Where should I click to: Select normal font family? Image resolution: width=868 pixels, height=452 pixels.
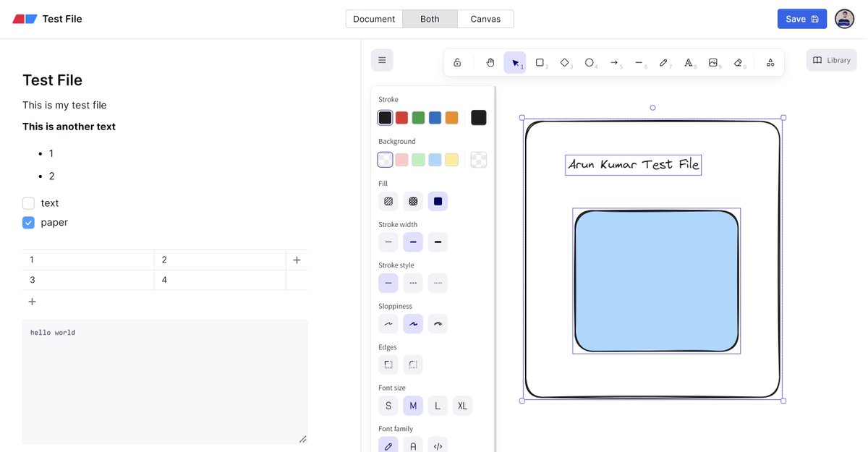[413, 446]
